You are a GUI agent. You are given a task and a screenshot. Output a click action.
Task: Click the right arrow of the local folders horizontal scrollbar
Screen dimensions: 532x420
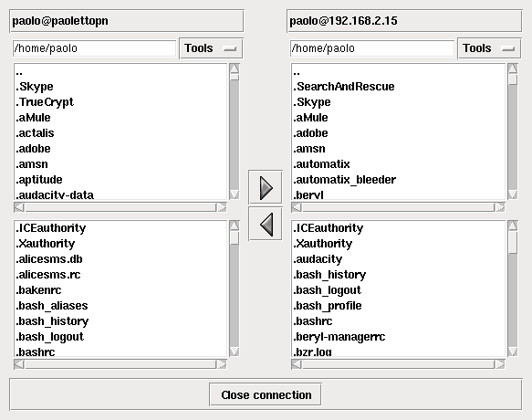(x=222, y=207)
